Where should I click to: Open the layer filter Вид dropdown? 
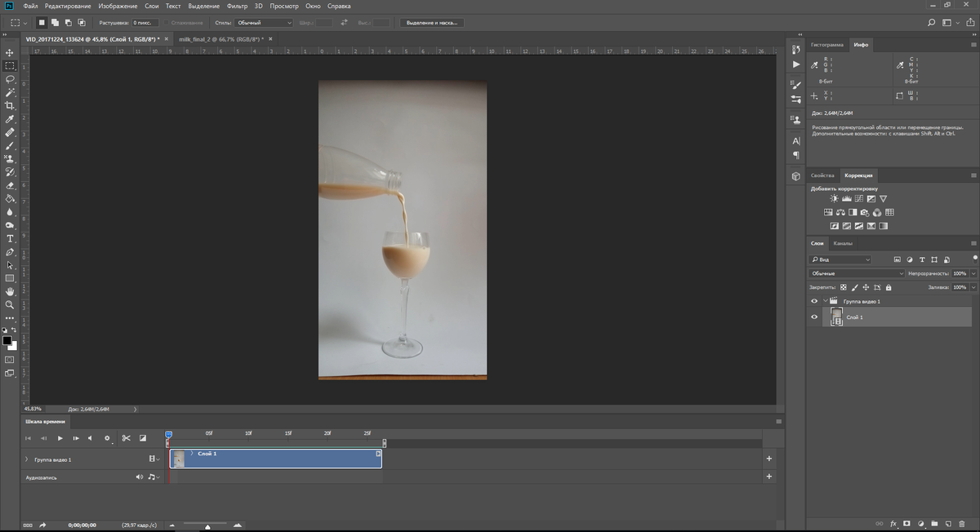click(840, 259)
